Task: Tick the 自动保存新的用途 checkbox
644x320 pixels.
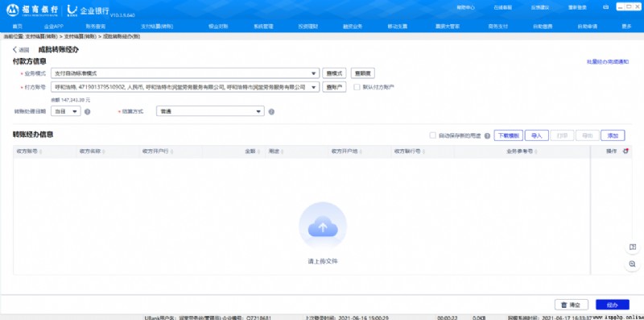Action: (x=432, y=135)
